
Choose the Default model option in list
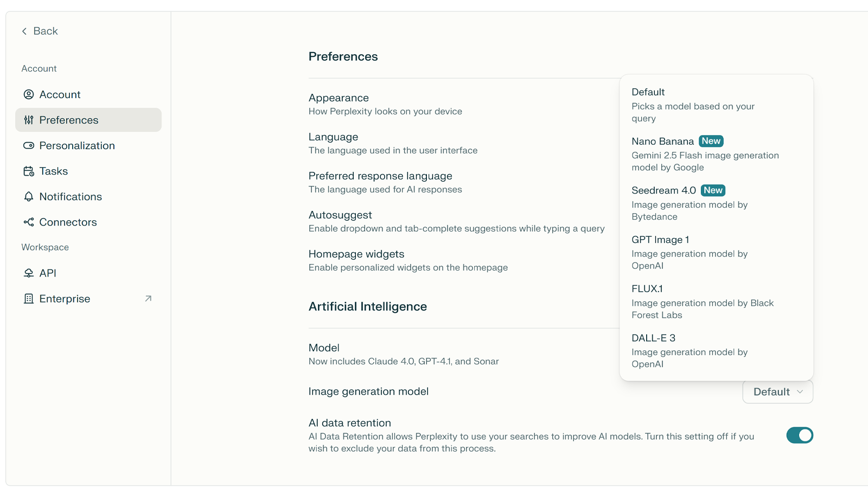[x=716, y=105]
